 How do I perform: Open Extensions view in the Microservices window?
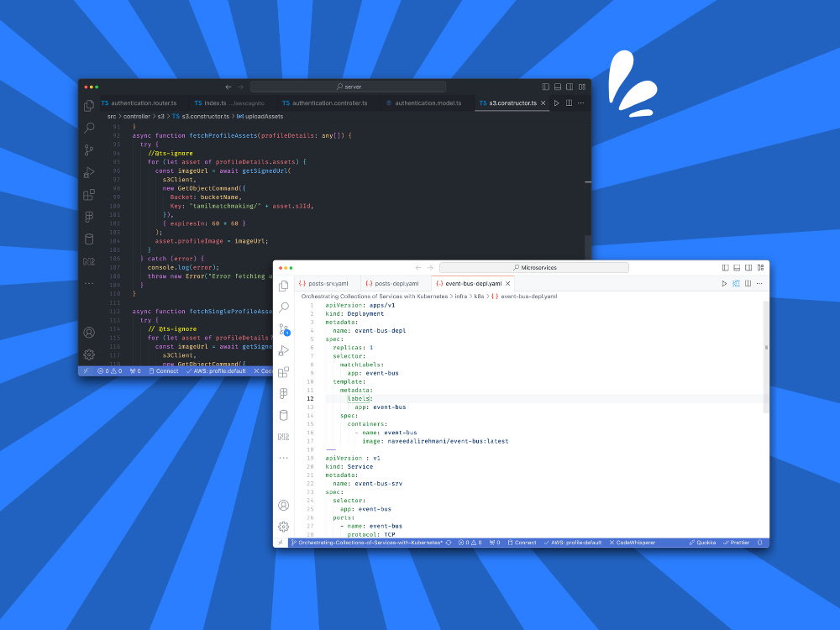(x=283, y=372)
